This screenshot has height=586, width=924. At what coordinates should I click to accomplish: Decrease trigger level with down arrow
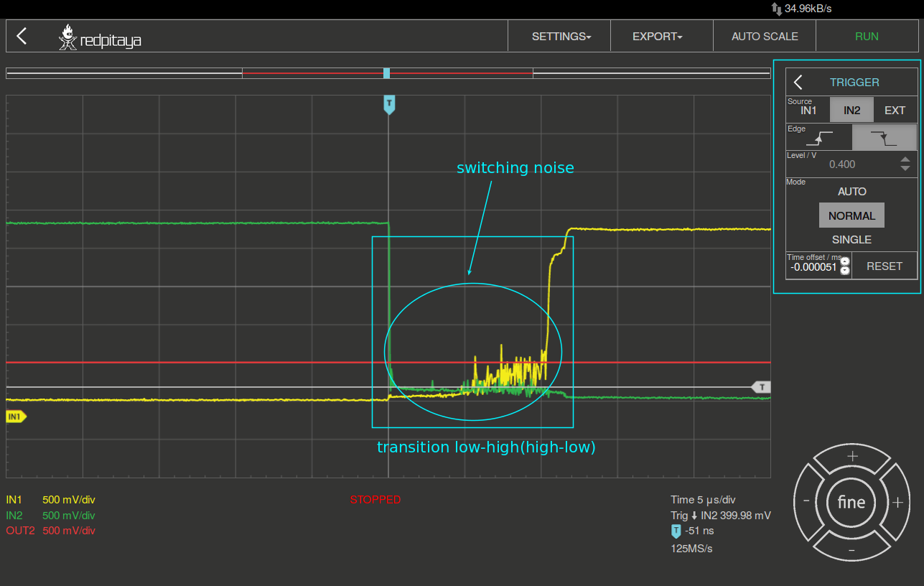point(905,168)
